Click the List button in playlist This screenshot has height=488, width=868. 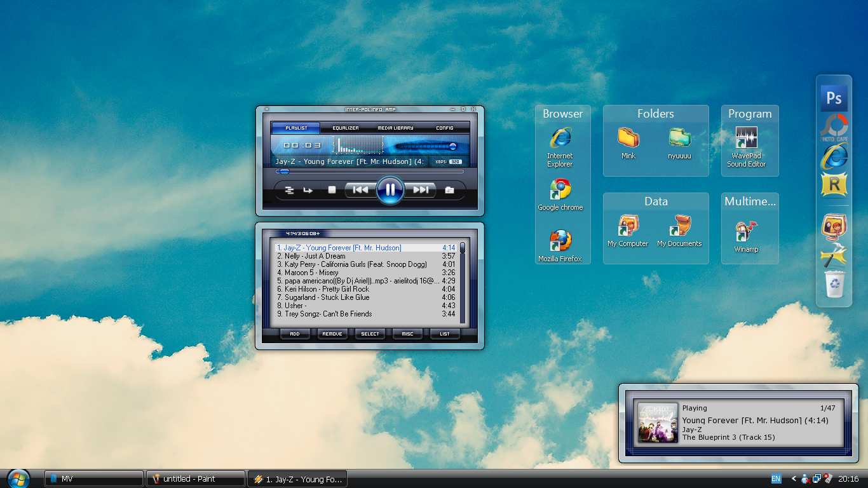[445, 334]
